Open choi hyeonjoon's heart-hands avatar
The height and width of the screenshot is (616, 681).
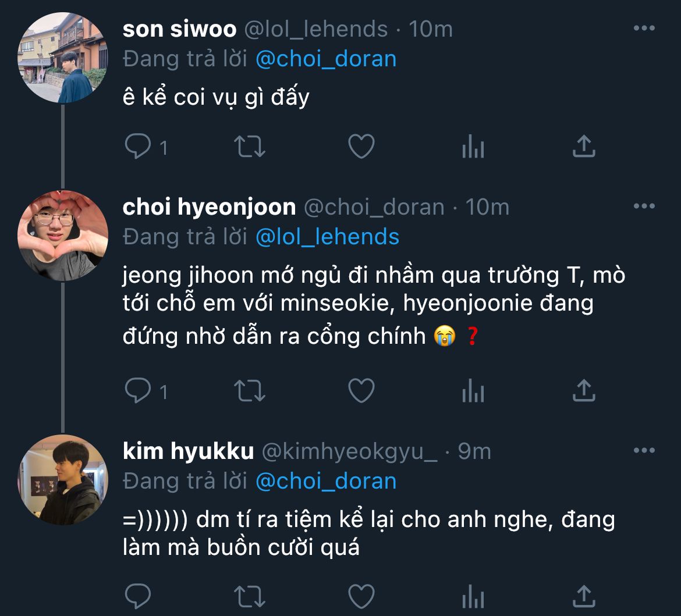coord(63,236)
